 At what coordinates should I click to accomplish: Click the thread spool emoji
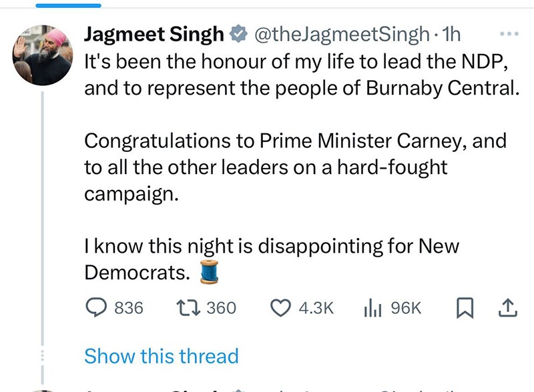(210, 273)
